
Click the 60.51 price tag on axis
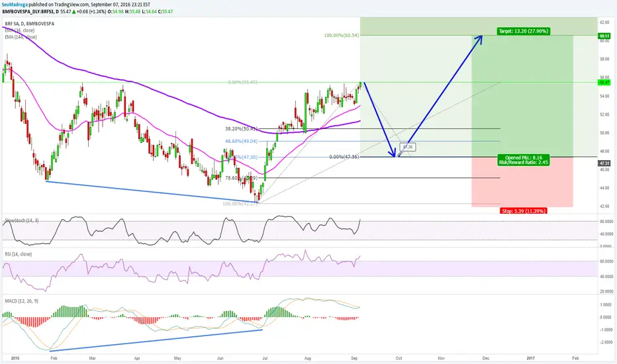(x=604, y=36)
